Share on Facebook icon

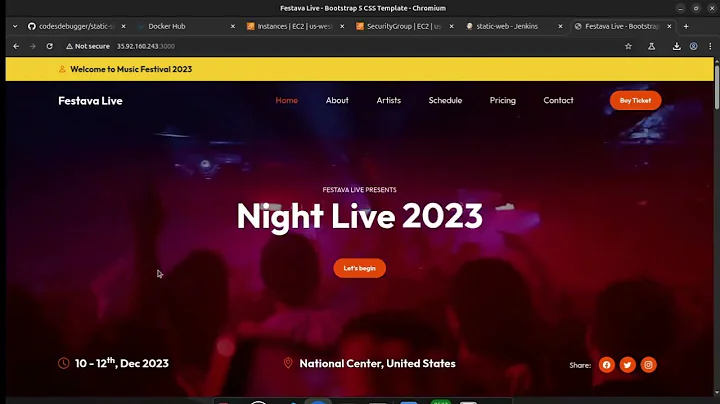tap(607, 365)
